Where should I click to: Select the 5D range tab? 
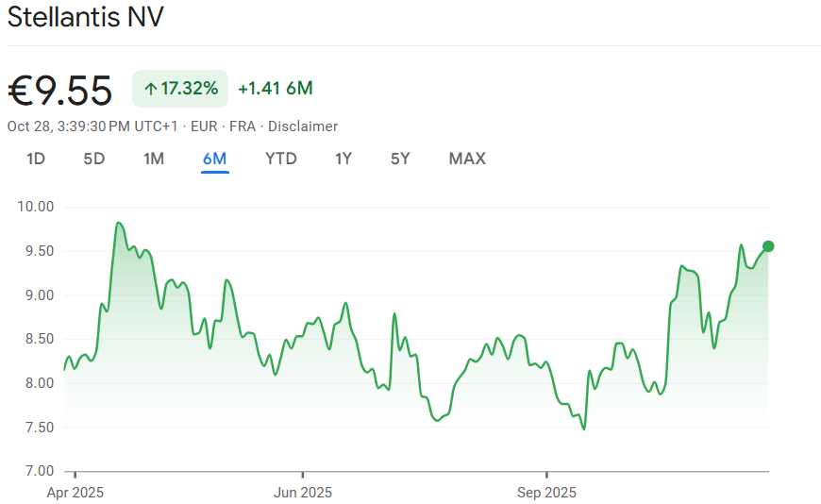pyautogui.click(x=94, y=159)
